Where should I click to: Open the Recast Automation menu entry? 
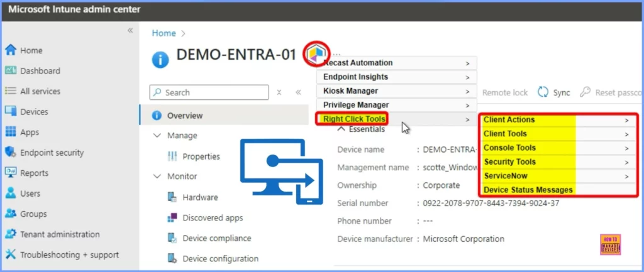(396, 63)
